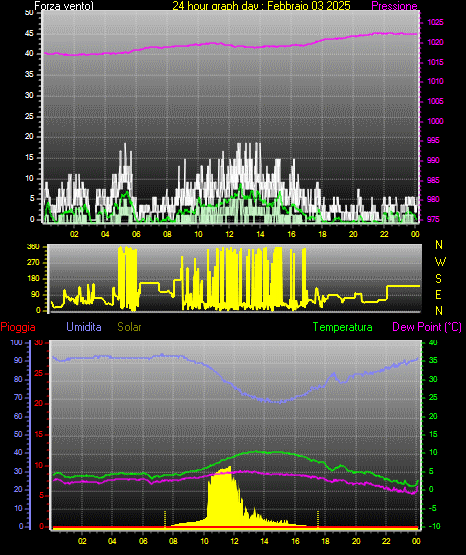466x555 pixels.
Task: Click the 80 humidity axis value
Action: pyautogui.click(x=18, y=379)
